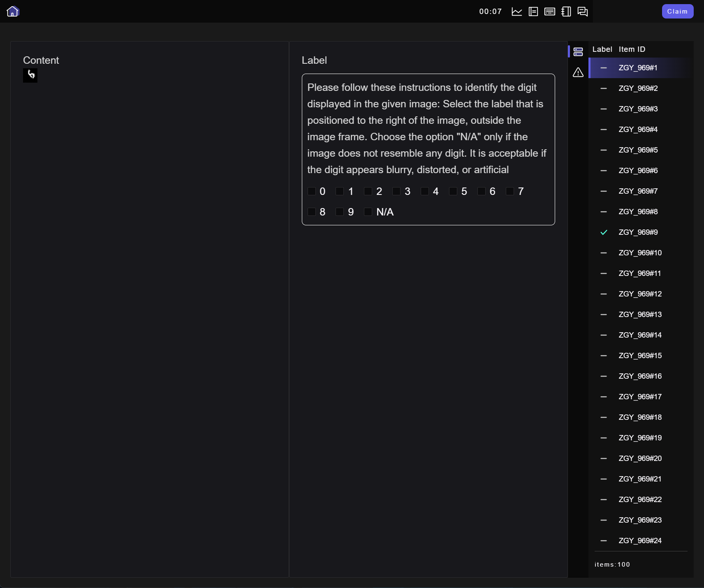Click the keyboard shortcuts icon
The height and width of the screenshot is (588, 704).
(549, 12)
